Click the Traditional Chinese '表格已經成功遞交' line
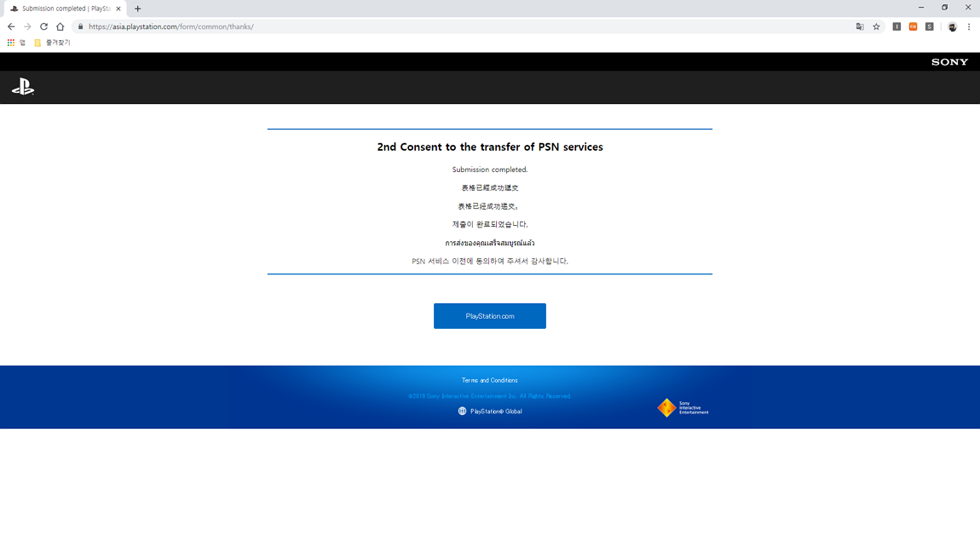Screen dimensions: 980x536 tap(490, 187)
